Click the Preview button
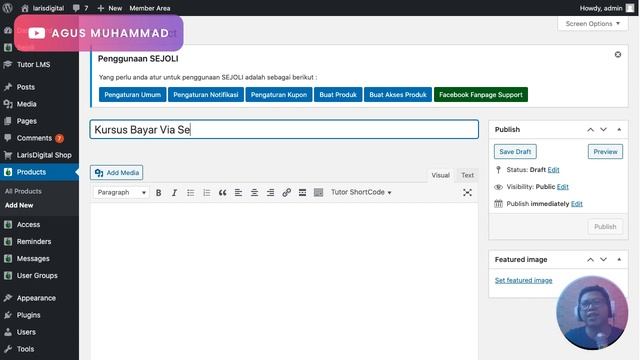The image size is (640, 360). click(605, 151)
